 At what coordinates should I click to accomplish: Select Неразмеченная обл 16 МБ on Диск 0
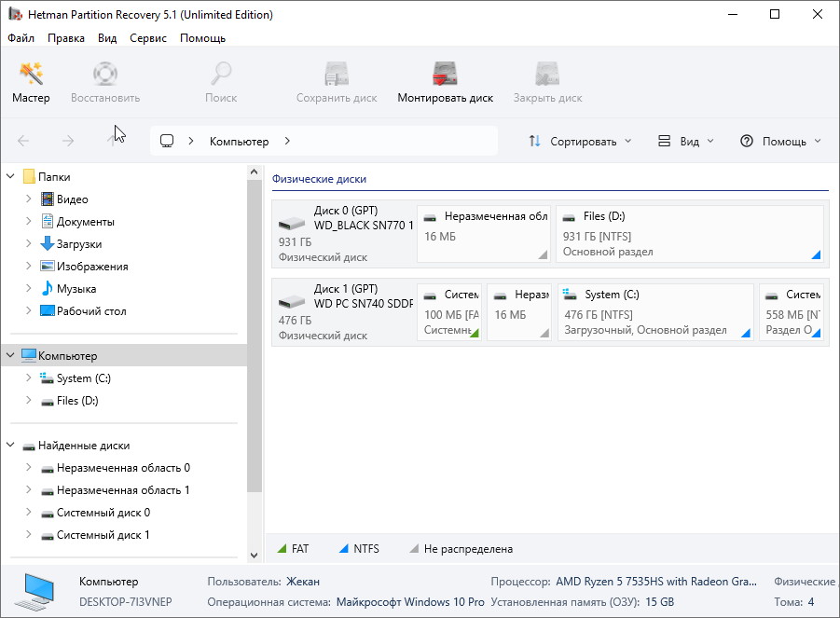tap(483, 233)
